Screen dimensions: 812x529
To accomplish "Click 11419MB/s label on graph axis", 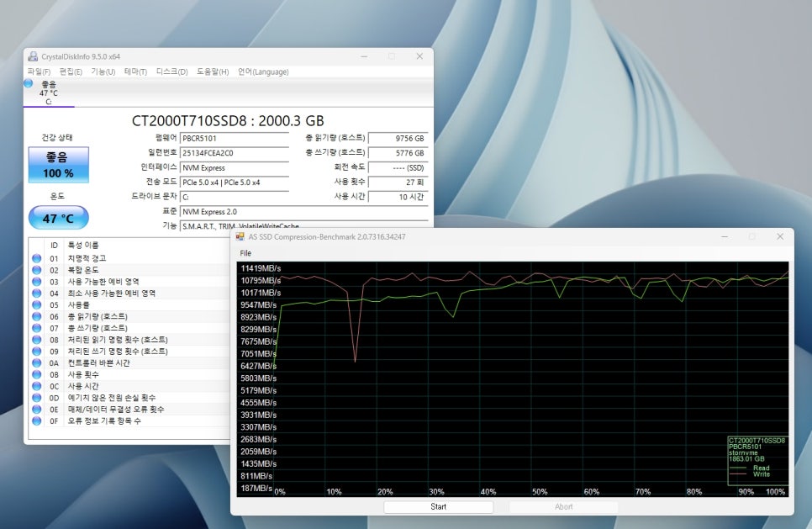I will (x=261, y=268).
